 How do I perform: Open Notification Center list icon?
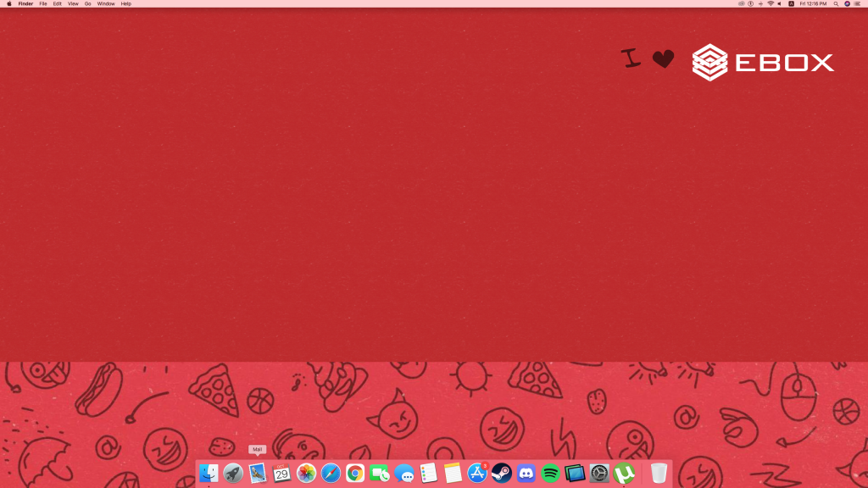(x=857, y=4)
